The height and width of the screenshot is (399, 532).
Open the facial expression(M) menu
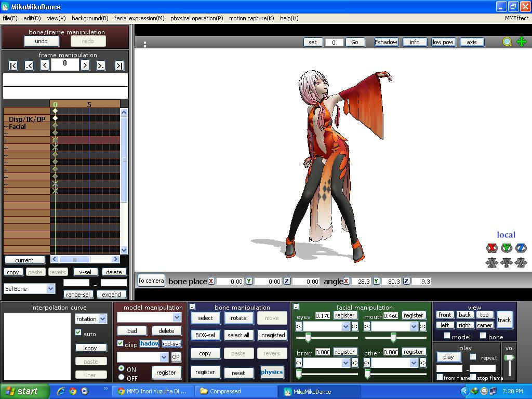click(x=139, y=18)
